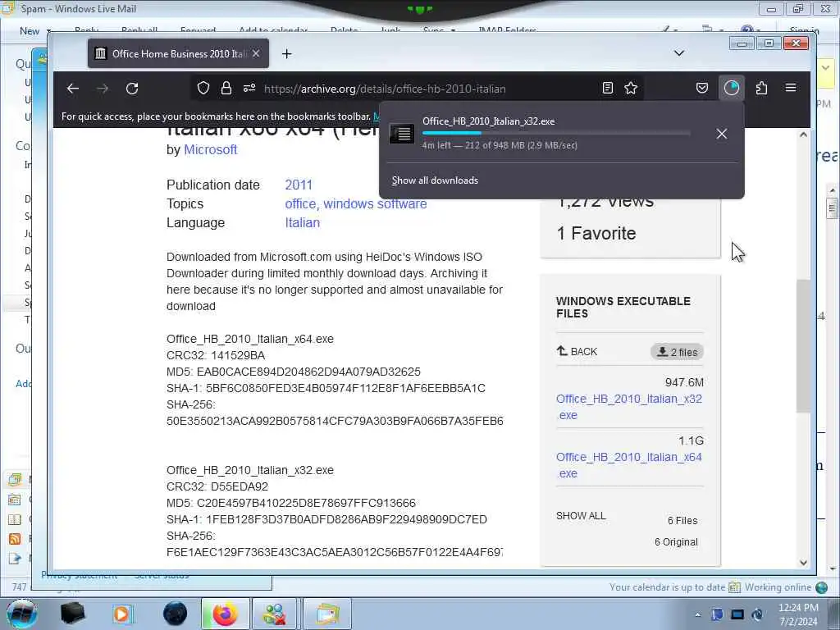
Task: Open site permissions icon in address bar
Action: coord(249,88)
